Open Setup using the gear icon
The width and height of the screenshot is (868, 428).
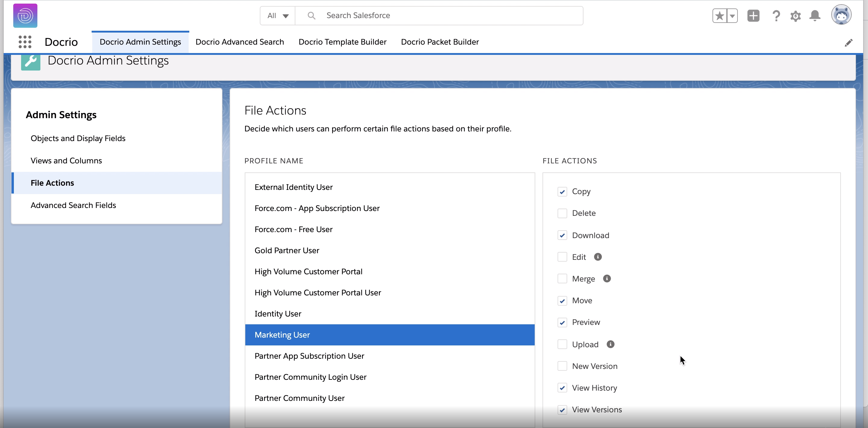pyautogui.click(x=795, y=15)
